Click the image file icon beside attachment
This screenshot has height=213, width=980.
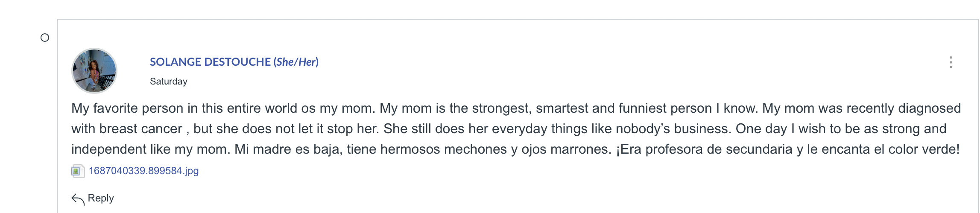click(x=77, y=171)
